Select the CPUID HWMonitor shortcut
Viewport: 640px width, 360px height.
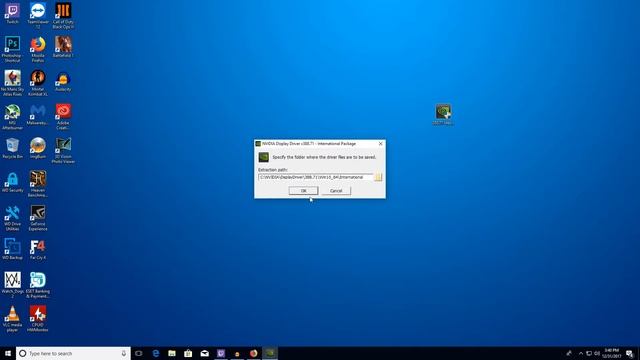pos(38,319)
